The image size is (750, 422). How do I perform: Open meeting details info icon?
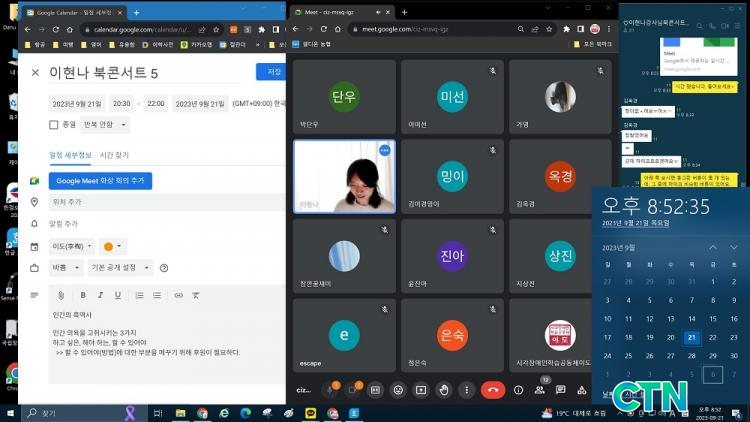(518, 389)
